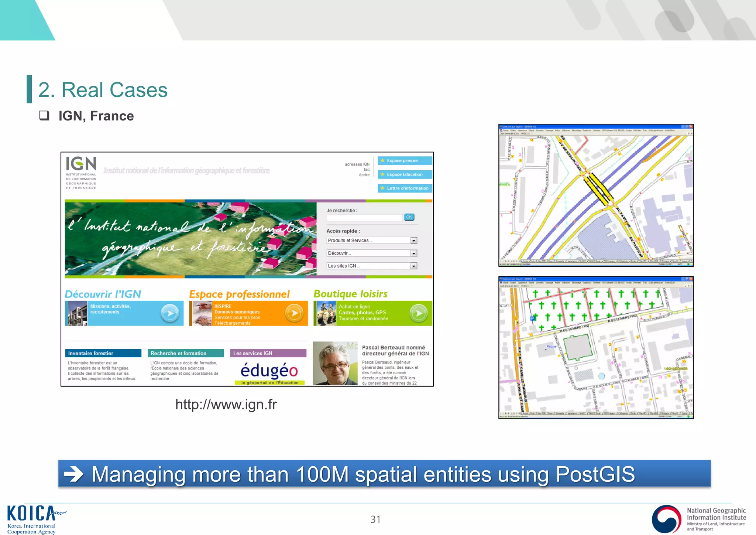Select the Recherche et formation tab
Viewport: 756px width, 535px height.
[x=186, y=353]
